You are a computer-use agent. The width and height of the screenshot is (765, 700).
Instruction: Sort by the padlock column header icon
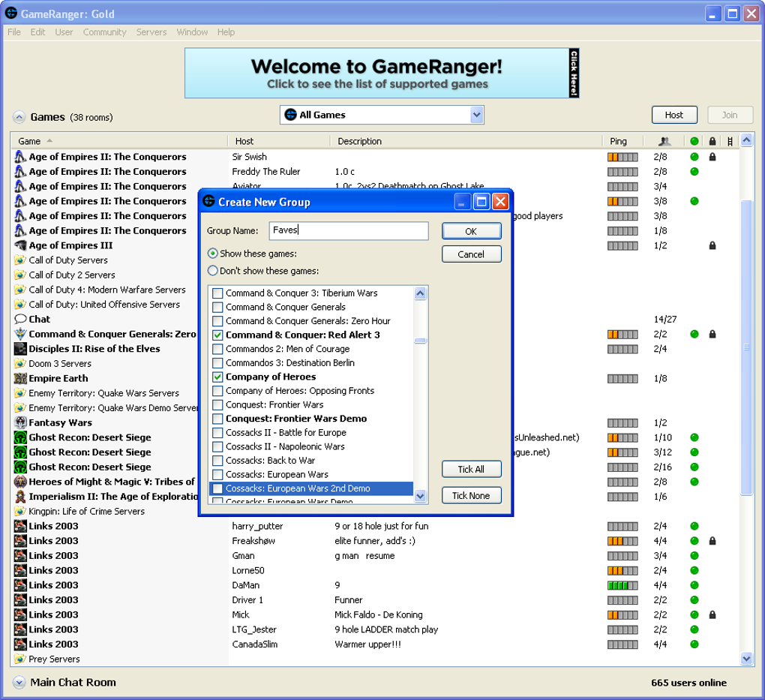click(x=712, y=141)
